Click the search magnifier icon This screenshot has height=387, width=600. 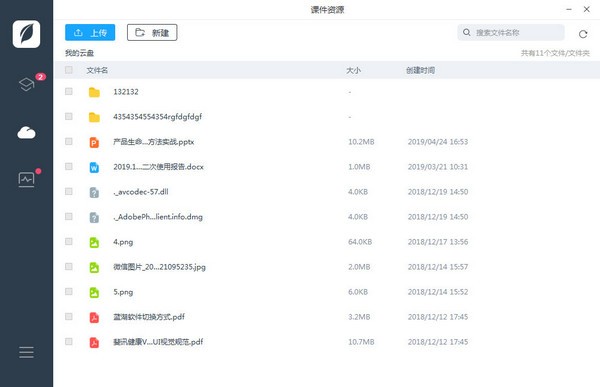pos(466,33)
